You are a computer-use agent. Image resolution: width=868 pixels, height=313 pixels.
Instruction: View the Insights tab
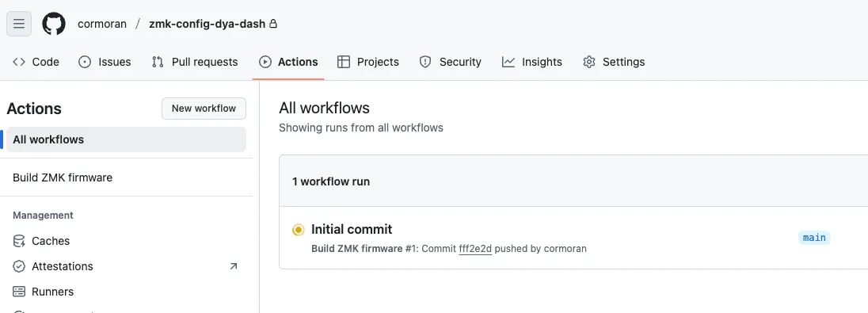pyautogui.click(x=532, y=62)
